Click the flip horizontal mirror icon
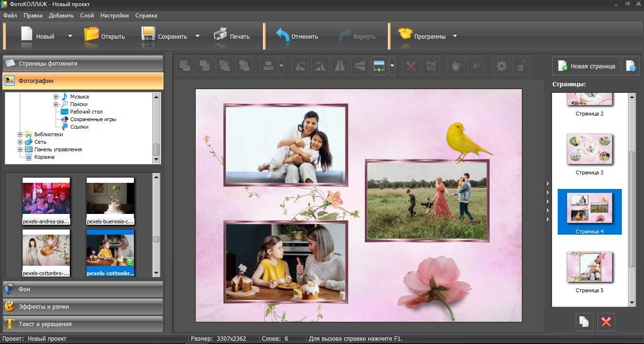Viewport: 644px width, 344px height. click(x=339, y=66)
